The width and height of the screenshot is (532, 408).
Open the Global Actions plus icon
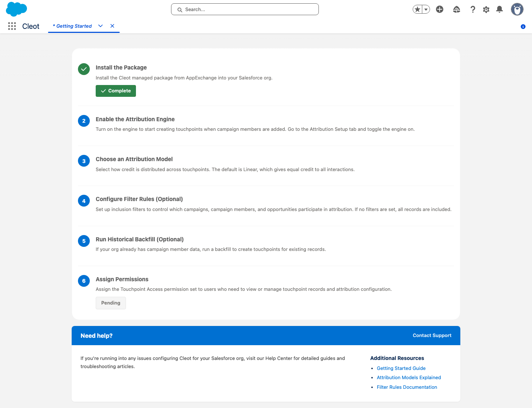coord(440,9)
